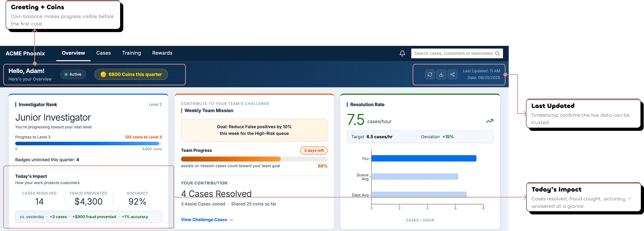Open the notifications bell
The height and width of the screenshot is (231, 644).
(x=402, y=53)
